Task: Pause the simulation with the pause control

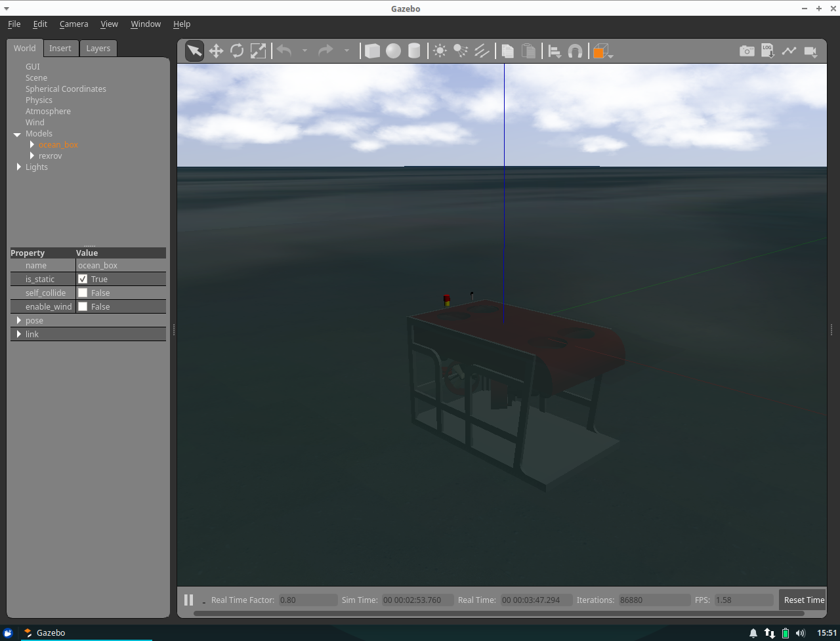Action: pyautogui.click(x=188, y=599)
